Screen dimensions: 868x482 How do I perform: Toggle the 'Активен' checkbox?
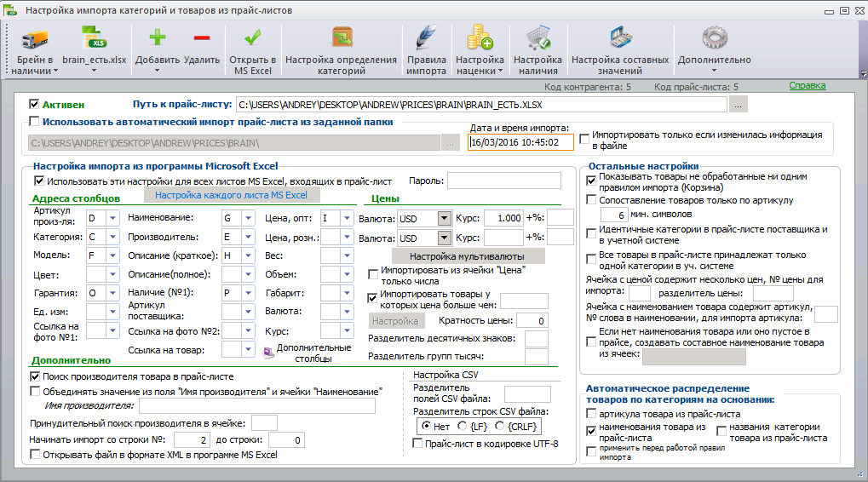click(x=34, y=104)
